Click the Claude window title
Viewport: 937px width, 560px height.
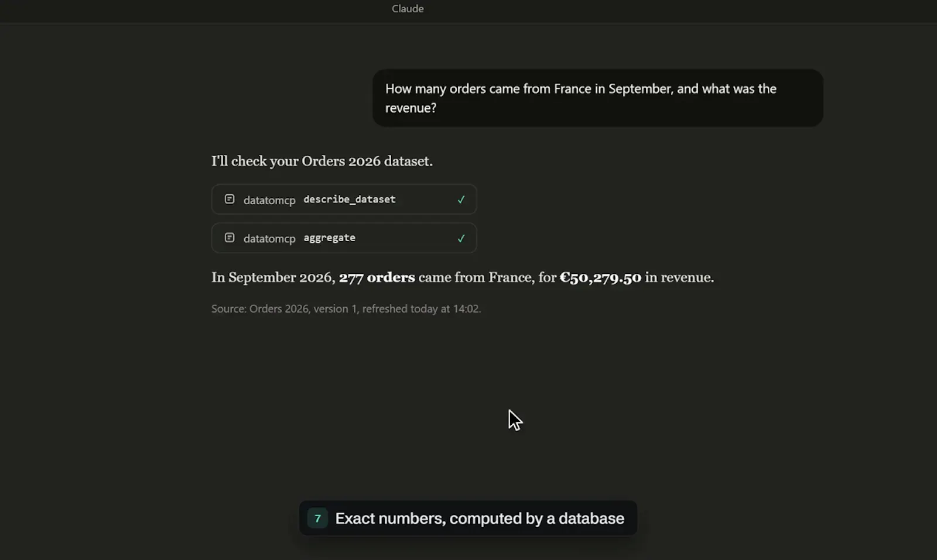[x=408, y=9]
